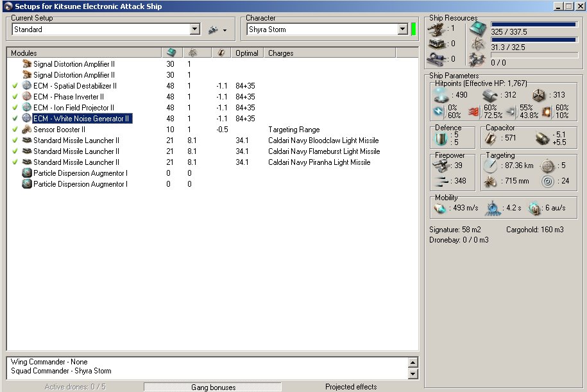
Task: Click the structure hitpoints icon showing 313
Action: point(539,95)
